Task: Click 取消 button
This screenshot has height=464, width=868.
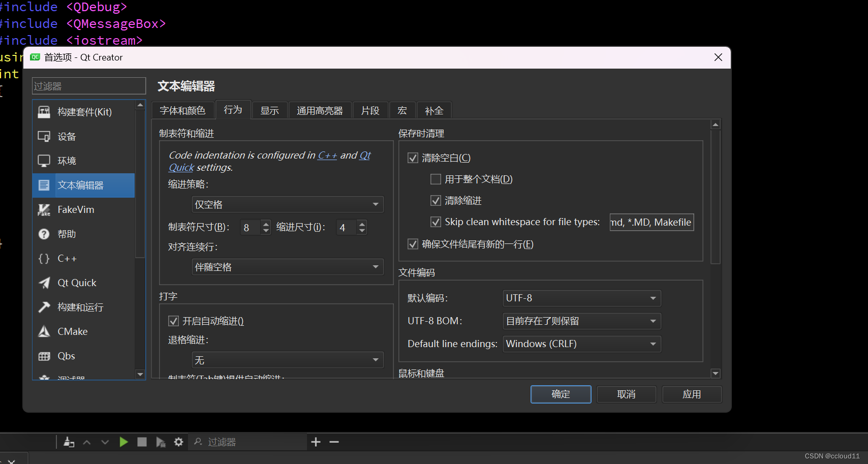Action: [627, 394]
